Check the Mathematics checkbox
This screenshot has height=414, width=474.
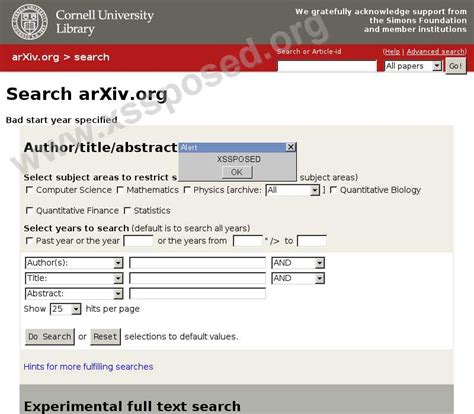click(120, 190)
